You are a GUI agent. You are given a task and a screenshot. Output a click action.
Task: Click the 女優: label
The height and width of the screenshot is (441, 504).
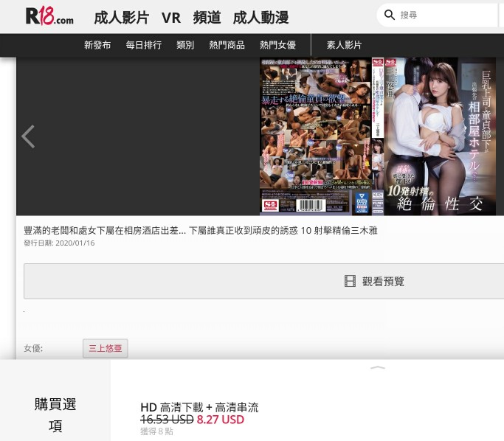click(33, 348)
